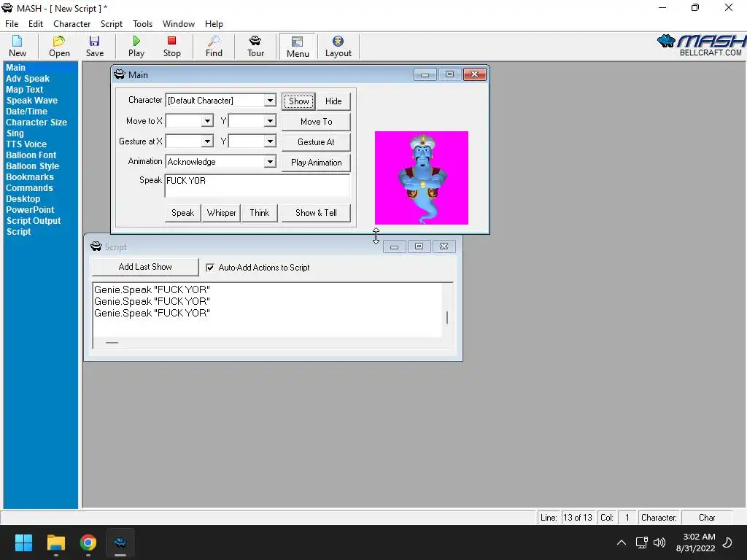747x560 pixels.
Task: Stop script playback
Action: point(171,46)
